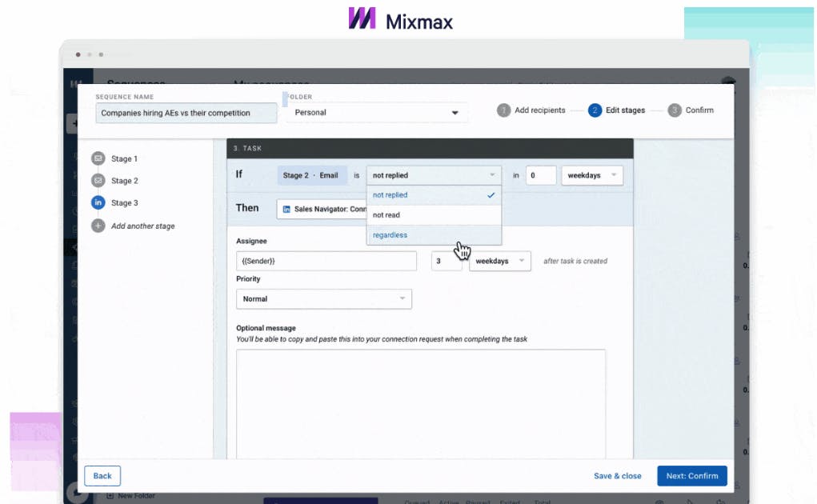Click inside the Optional message text area
The height and width of the screenshot is (504, 817).
pyautogui.click(x=420, y=400)
